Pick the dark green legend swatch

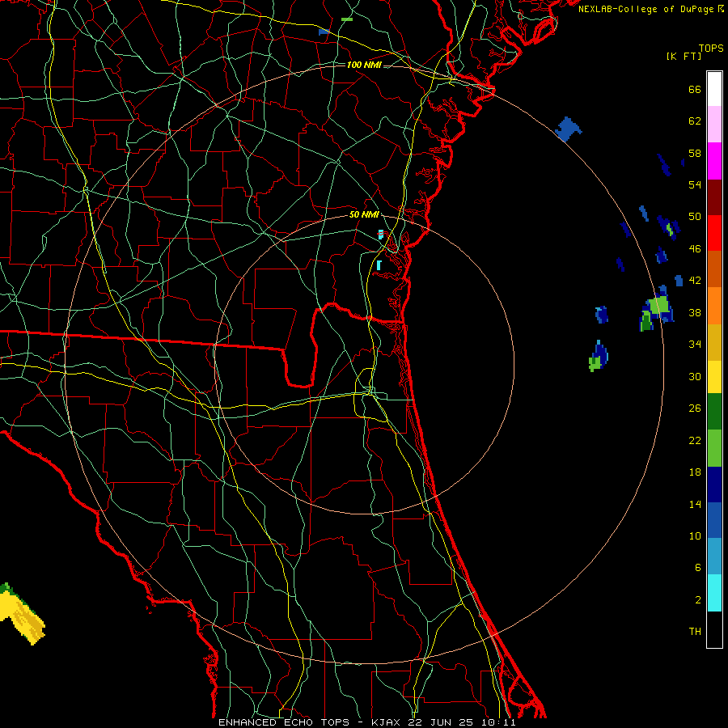click(x=714, y=412)
